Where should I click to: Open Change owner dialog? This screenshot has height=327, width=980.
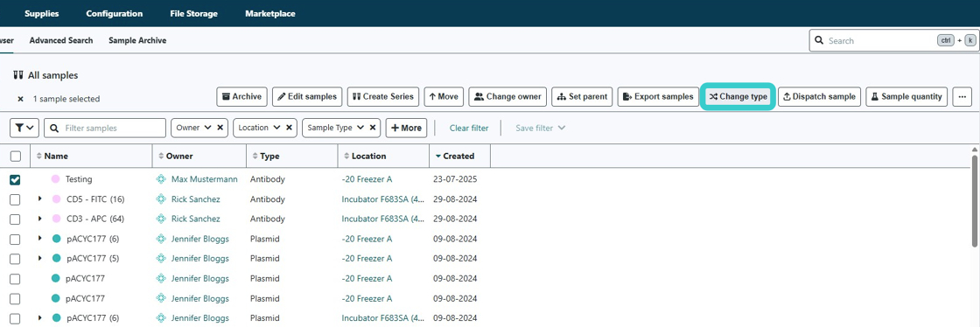507,97
